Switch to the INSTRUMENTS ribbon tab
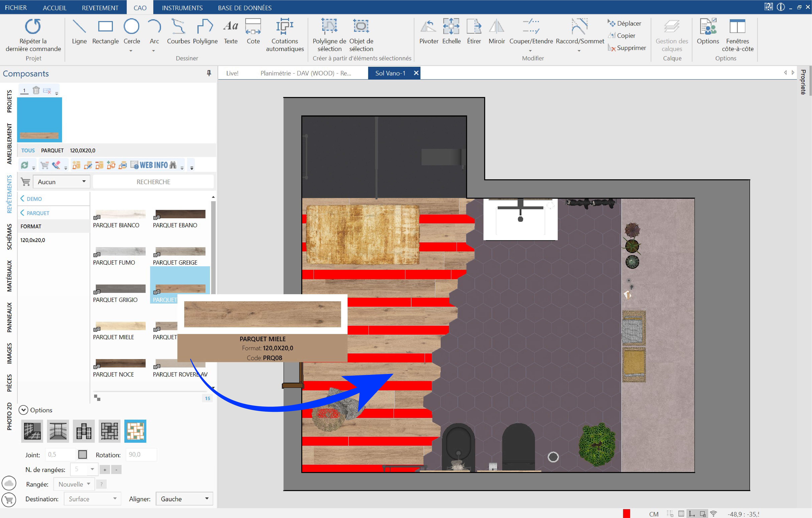The image size is (812, 518). point(182,7)
